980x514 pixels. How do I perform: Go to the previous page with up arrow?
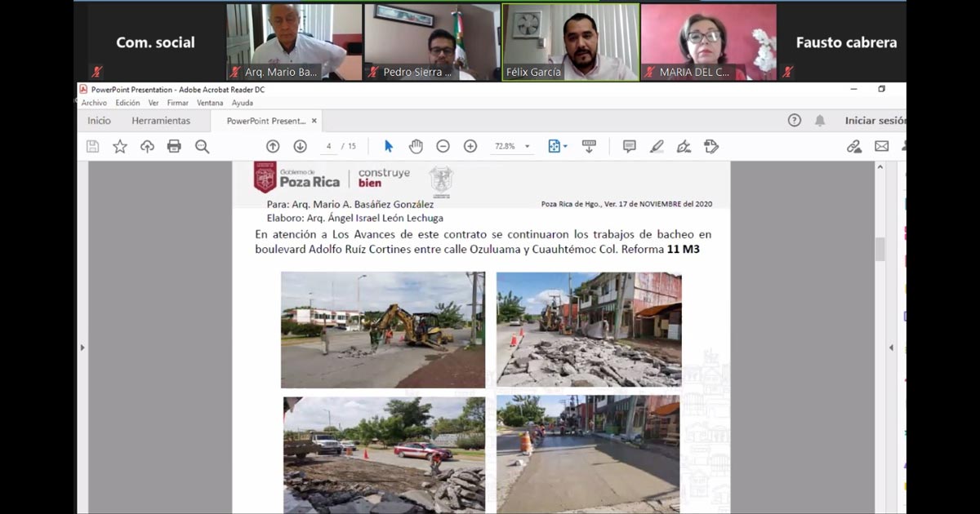(273, 146)
